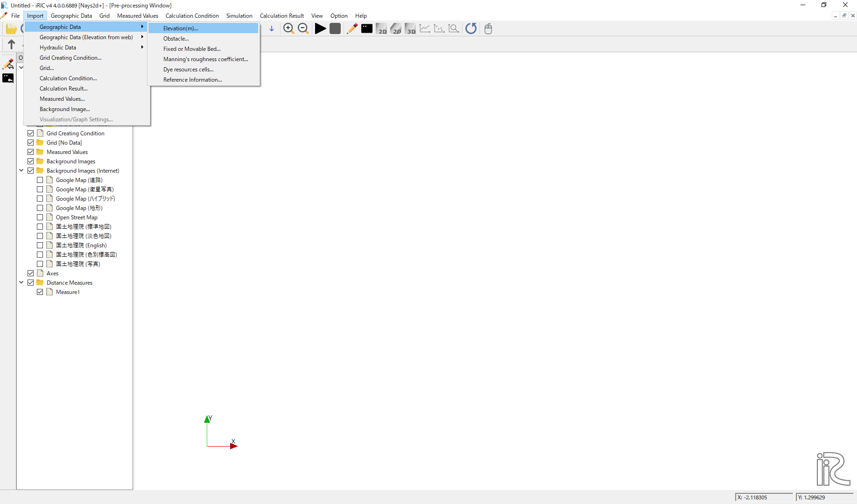The image size is (857, 504).
Task: Open the bird's-eye 2D window icon
Action: pos(396,28)
